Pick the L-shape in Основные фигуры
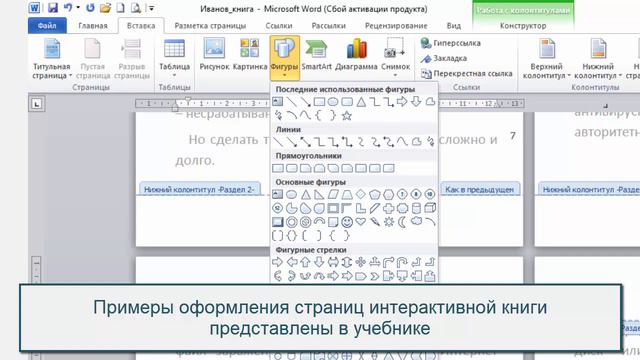Screen dimensions: 640x360 [360, 208]
